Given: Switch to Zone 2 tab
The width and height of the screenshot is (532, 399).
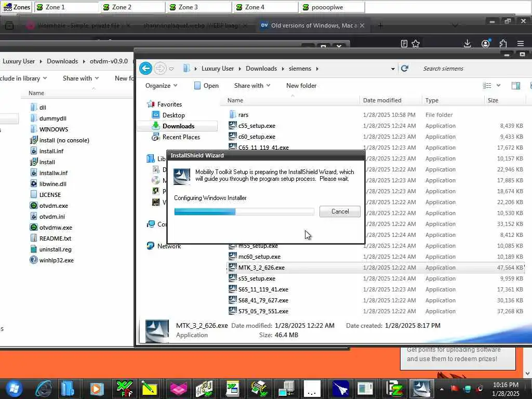Looking at the screenshot, I should (133, 7).
